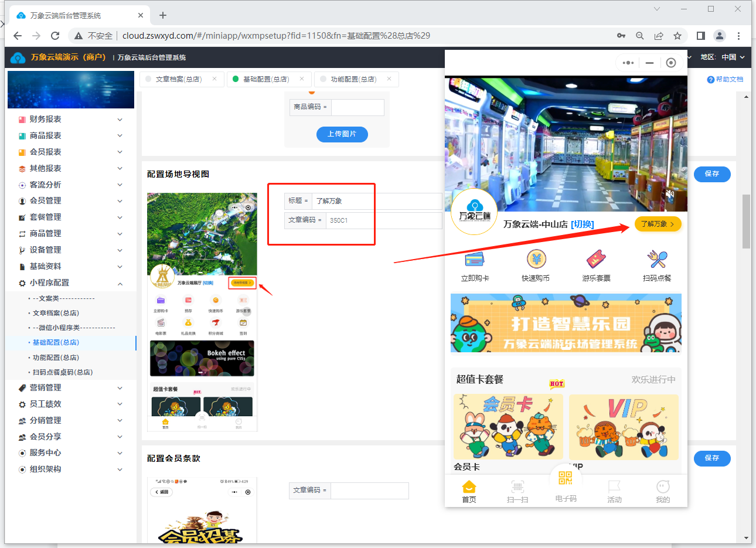Open 我的 in the preview bottom bar

tap(663, 492)
